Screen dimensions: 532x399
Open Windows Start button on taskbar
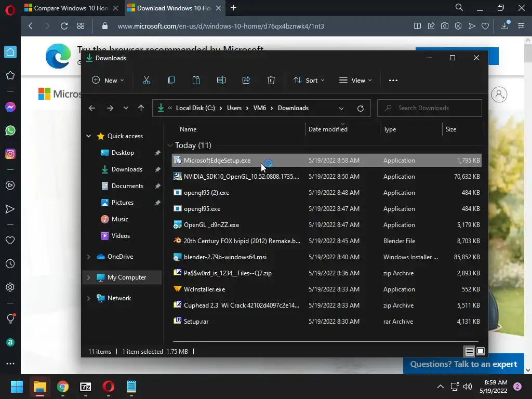pos(17,387)
